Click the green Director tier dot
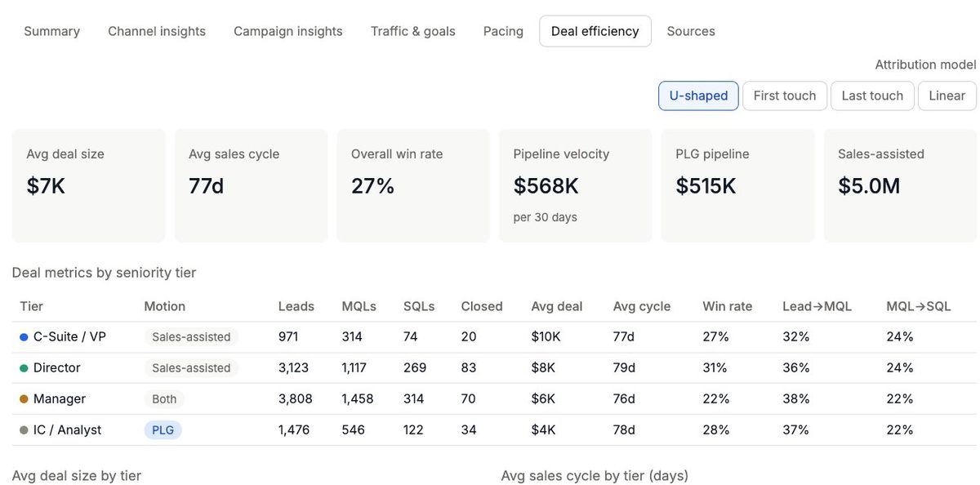 click(x=24, y=368)
